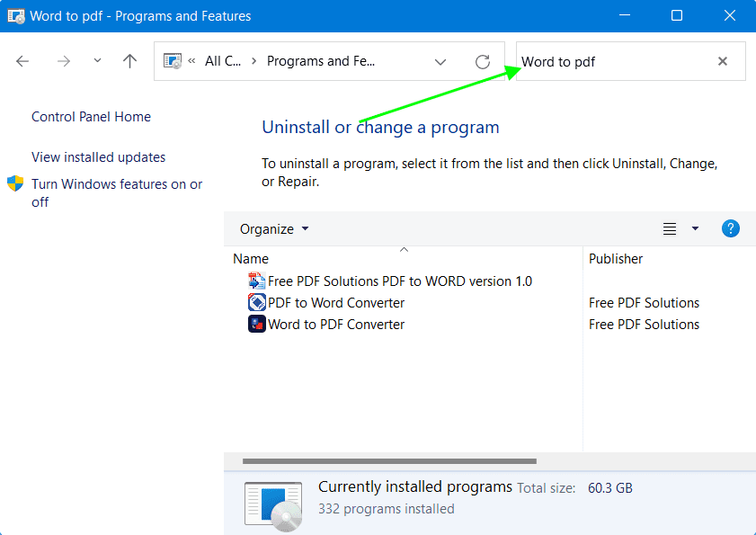
Task: Go forward with the right arrow
Action: pos(64,61)
